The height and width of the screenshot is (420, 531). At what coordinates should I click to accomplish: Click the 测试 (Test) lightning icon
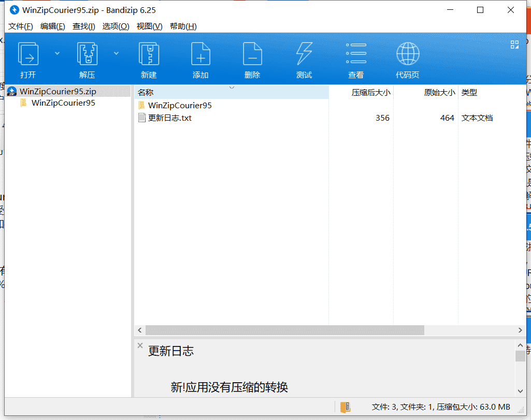304,54
